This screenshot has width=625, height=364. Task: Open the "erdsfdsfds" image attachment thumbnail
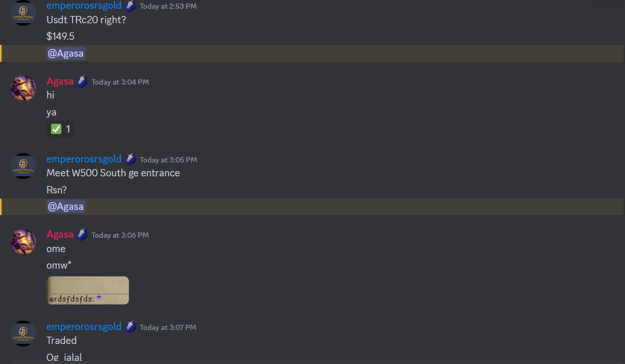point(88,290)
